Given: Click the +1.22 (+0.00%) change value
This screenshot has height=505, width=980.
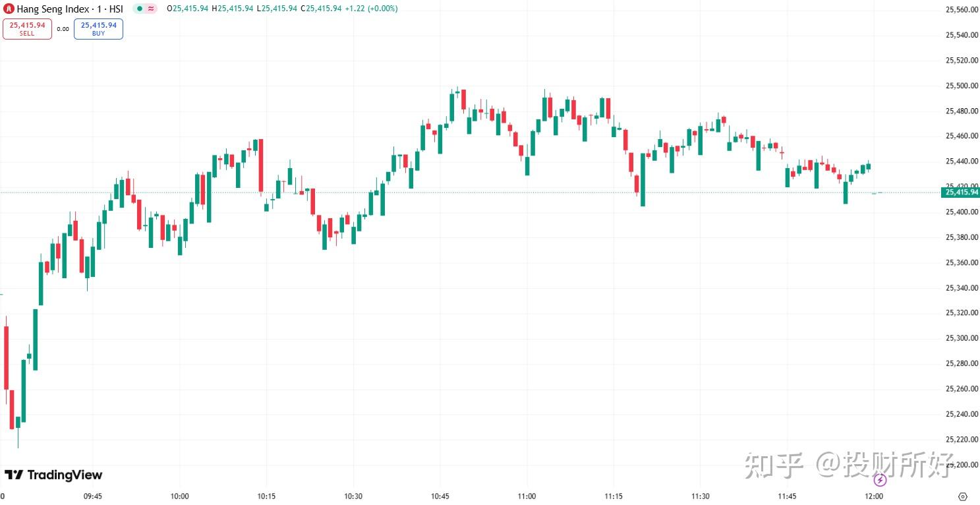Looking at the screenshot, I should 373,9.
